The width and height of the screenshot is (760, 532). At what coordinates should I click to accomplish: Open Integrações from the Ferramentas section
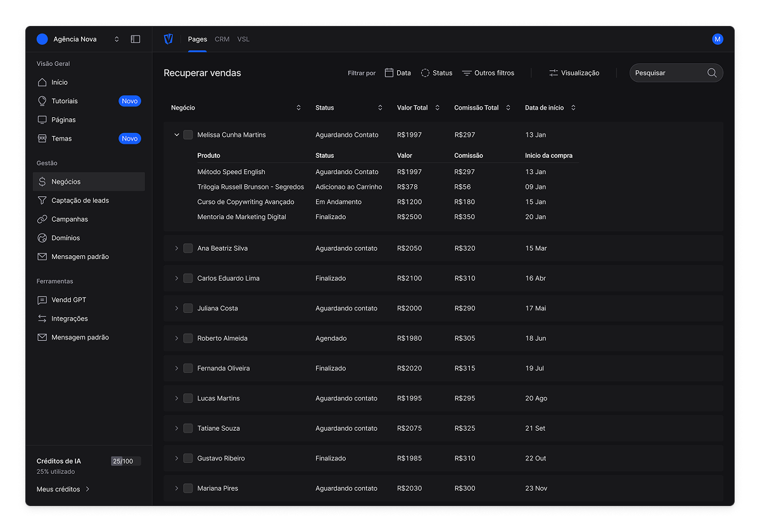pyautogui.click(x=69, y=319)
